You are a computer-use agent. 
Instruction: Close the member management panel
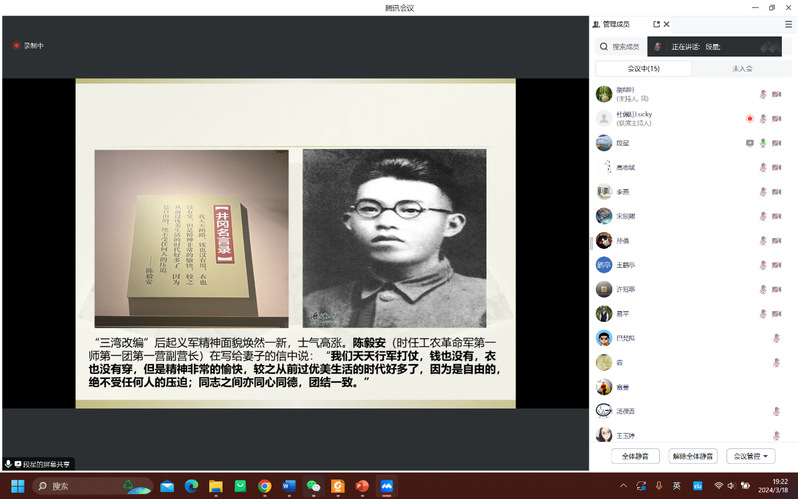click(667, 24)
